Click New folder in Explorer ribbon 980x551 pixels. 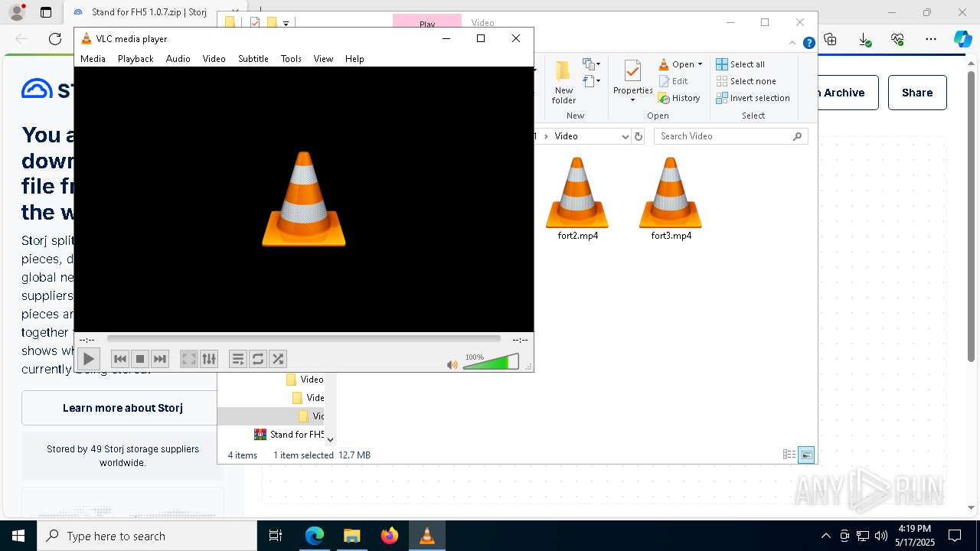563,83
